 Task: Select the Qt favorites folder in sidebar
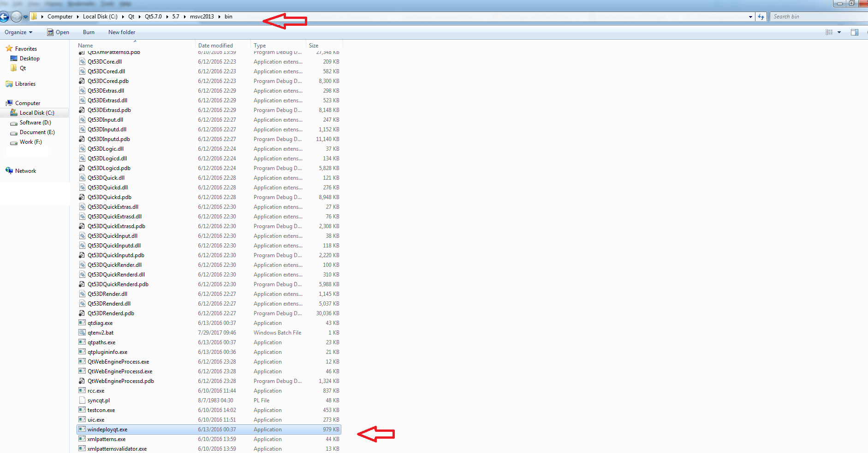coord(23,68)
